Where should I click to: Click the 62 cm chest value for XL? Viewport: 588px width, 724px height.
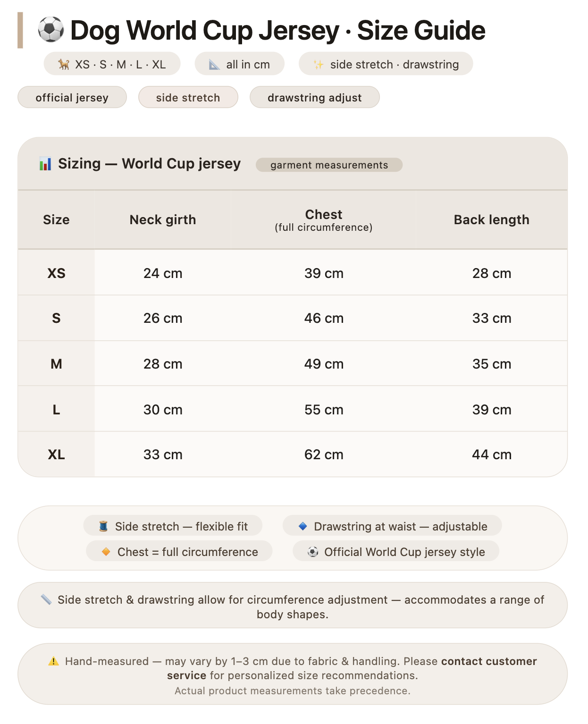[324, 455]
